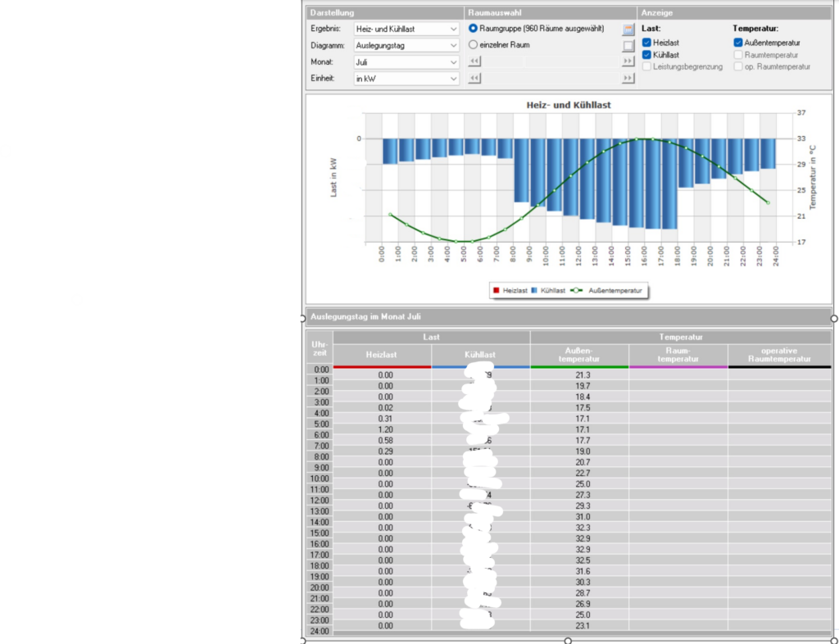Click the red Heizlast legend swatch
Screen dimensions: 839x644
pyautogui.click(x=497, y=291)
